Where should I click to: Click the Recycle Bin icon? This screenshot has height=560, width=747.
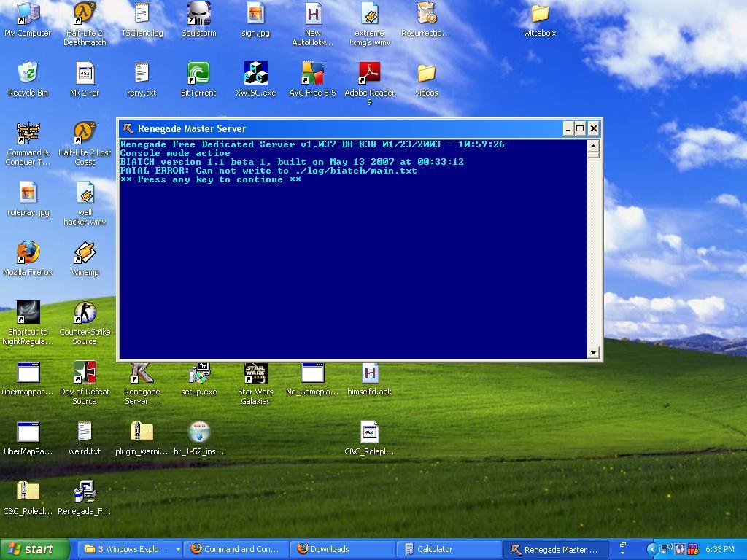click(28, 74)
